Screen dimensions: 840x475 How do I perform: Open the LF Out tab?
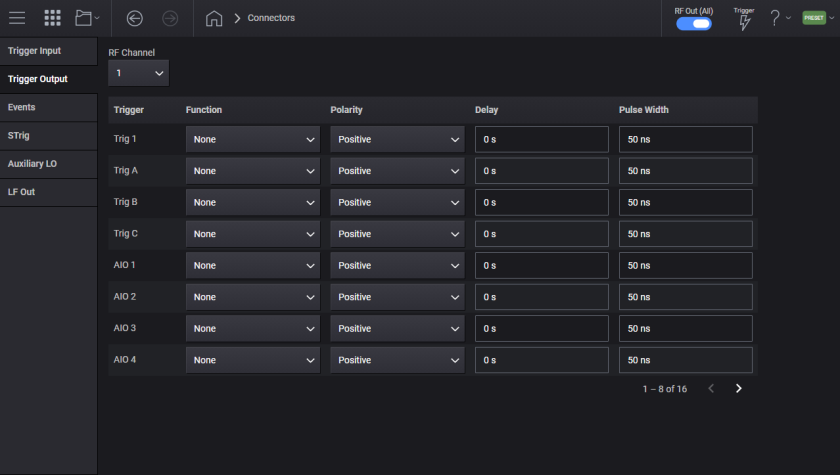pos(48,191)
